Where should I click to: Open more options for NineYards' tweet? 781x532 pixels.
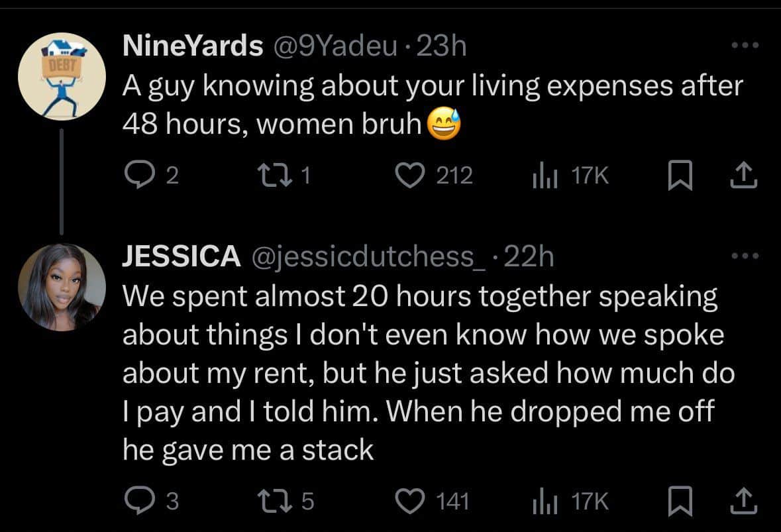(745, 46)
